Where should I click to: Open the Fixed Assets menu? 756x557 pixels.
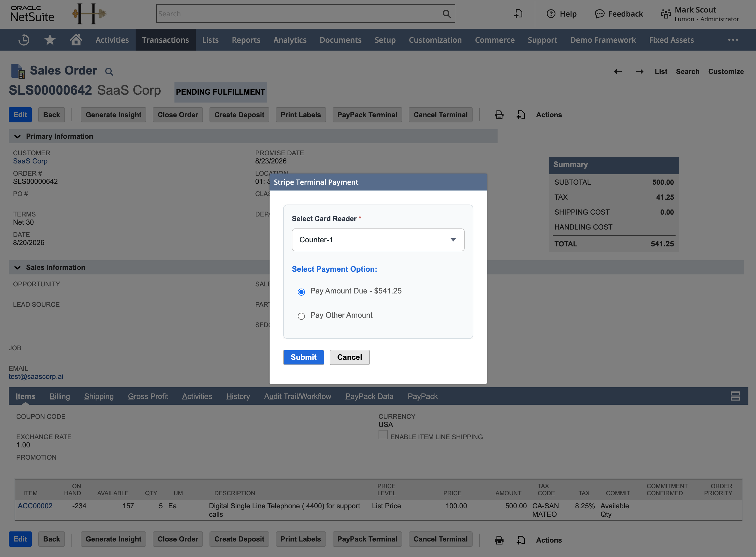tap(671, 40)
